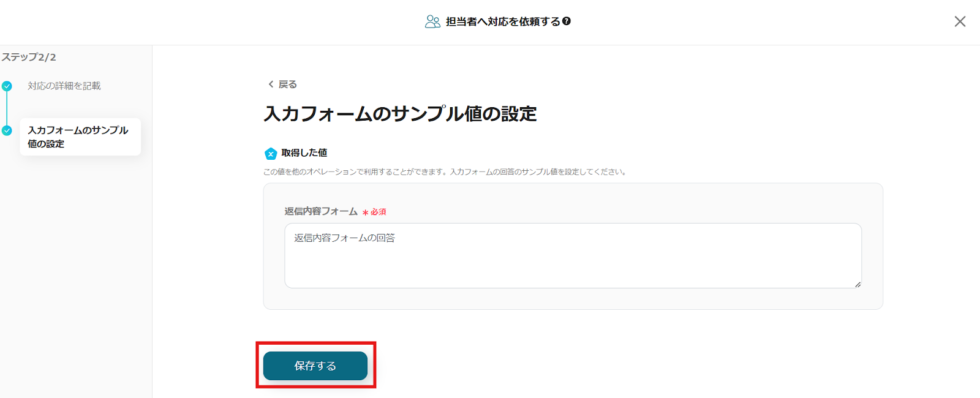Screen dimensions: 980x398
Task: Click the textarea resize handle corner
Action: point(858,284)
